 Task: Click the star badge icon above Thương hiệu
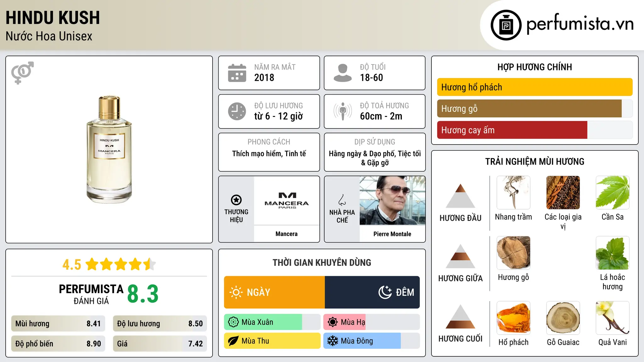point(236,200)
